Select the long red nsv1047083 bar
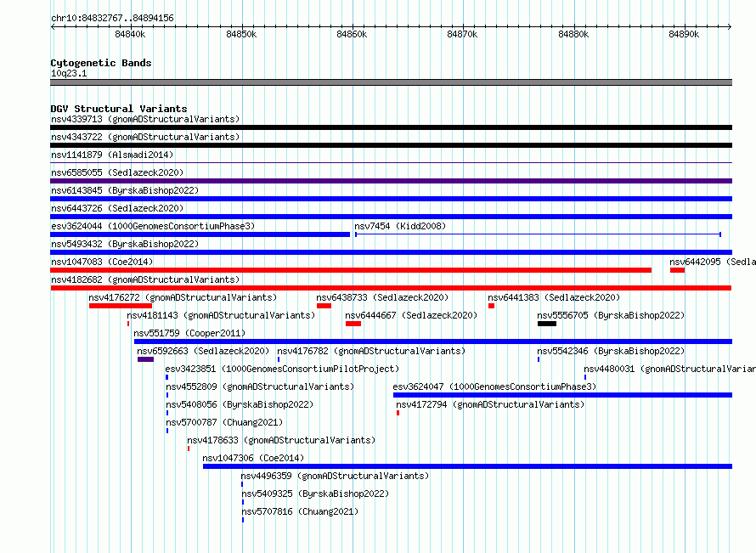Screen dimensions: 756x553 point(351,270)
